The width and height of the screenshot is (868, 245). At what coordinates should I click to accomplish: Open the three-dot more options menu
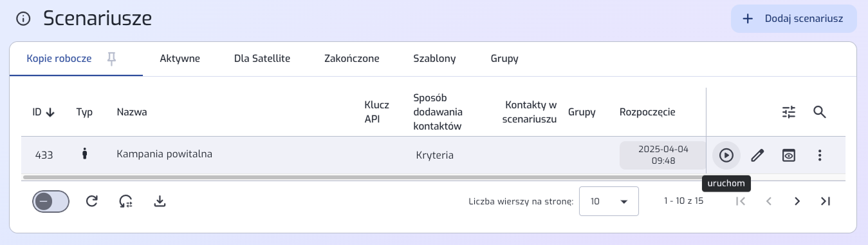[x=819, y=155]
